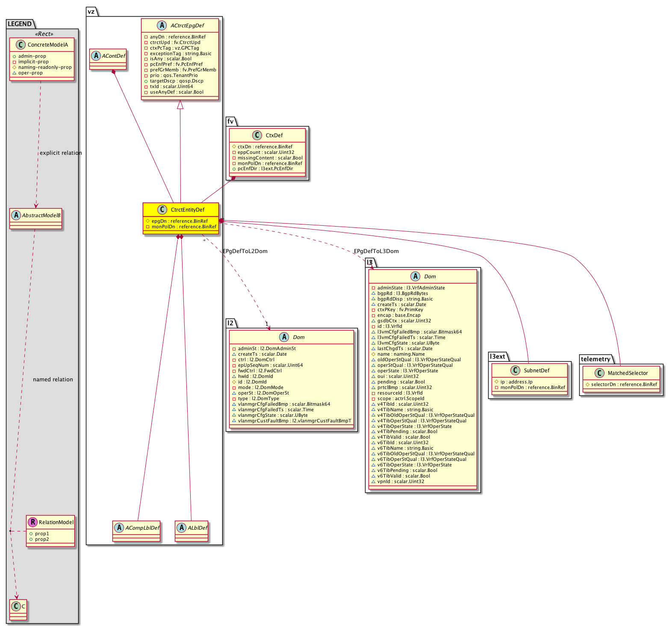Click the targetDscp property in ACtrctEpgDef

point(177,81)
